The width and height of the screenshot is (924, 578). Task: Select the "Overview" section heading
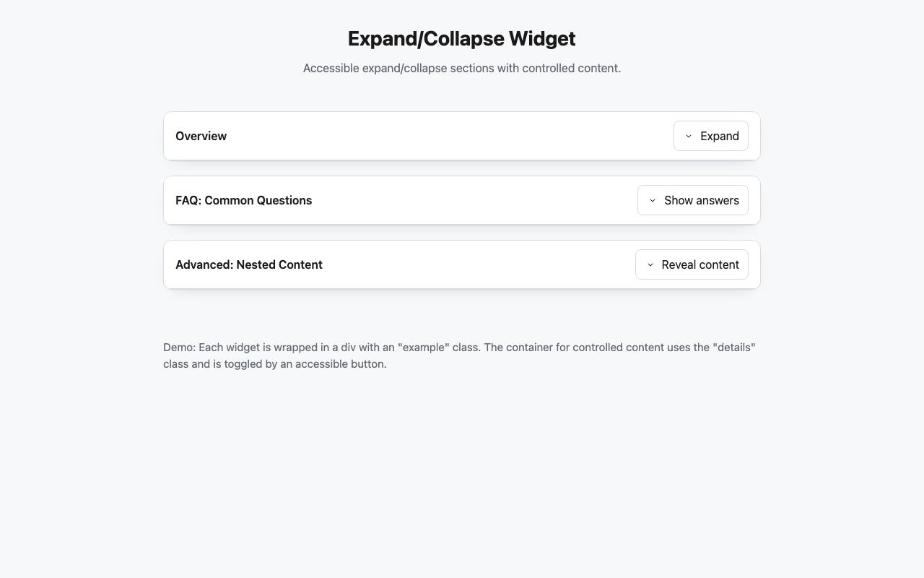(x=201, y=136)
